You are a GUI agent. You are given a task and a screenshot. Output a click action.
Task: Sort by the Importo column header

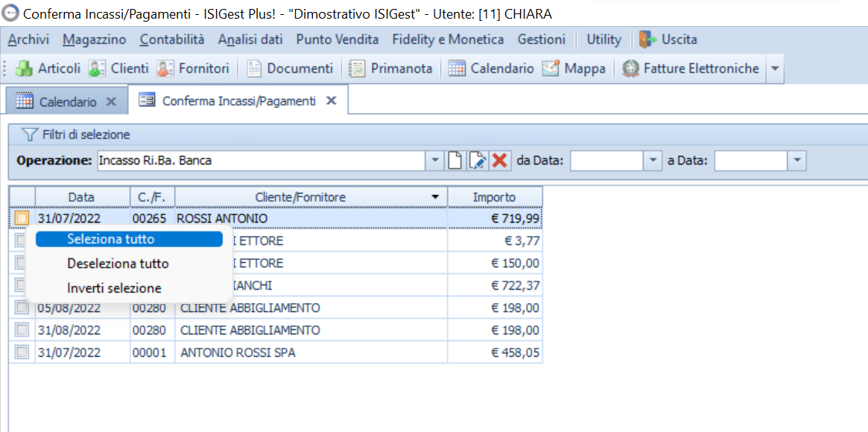494,197
